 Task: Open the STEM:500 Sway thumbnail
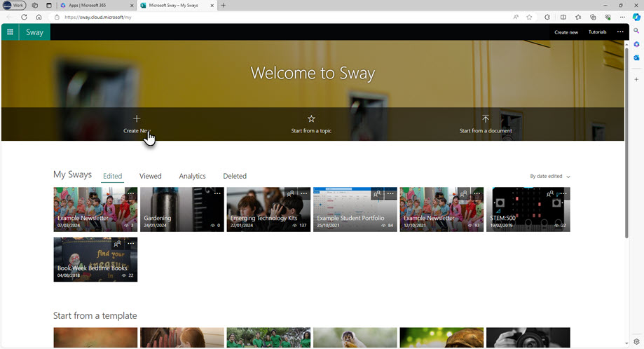coord(528,210)
